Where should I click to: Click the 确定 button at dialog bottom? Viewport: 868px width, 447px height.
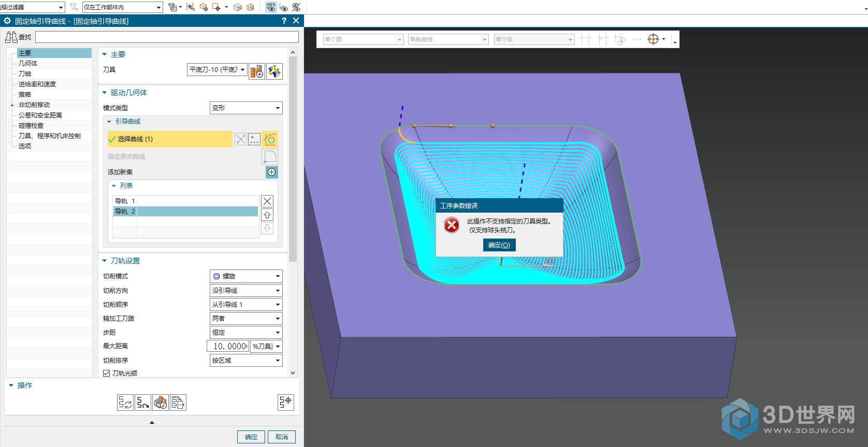click(x=251, y=437)
